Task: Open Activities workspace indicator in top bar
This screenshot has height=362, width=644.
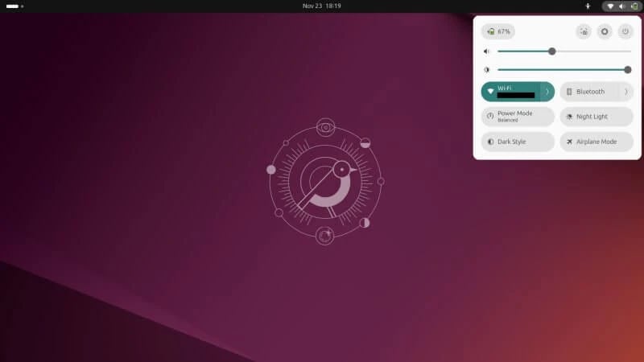Action: (14, 6)
